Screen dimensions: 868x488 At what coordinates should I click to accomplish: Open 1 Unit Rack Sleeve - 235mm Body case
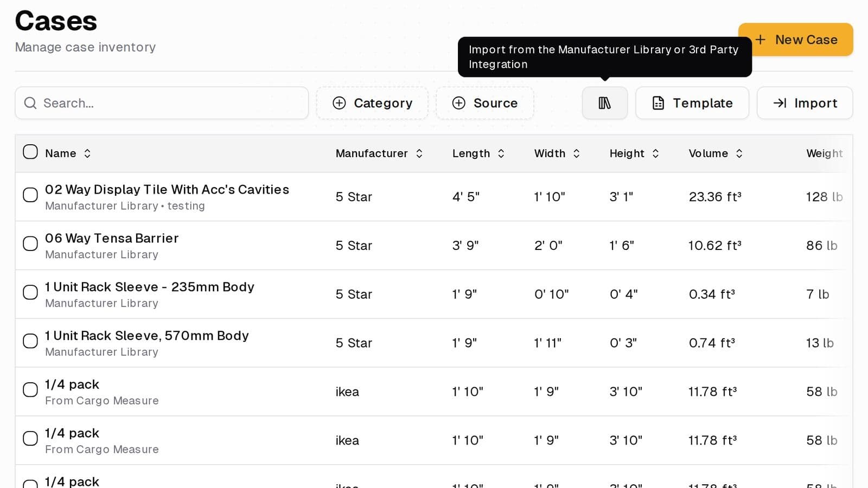150,287
